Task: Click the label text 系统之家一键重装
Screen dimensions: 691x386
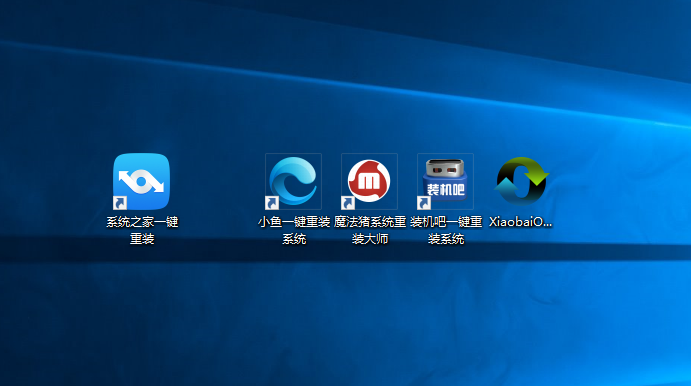Action: [142, 230]
